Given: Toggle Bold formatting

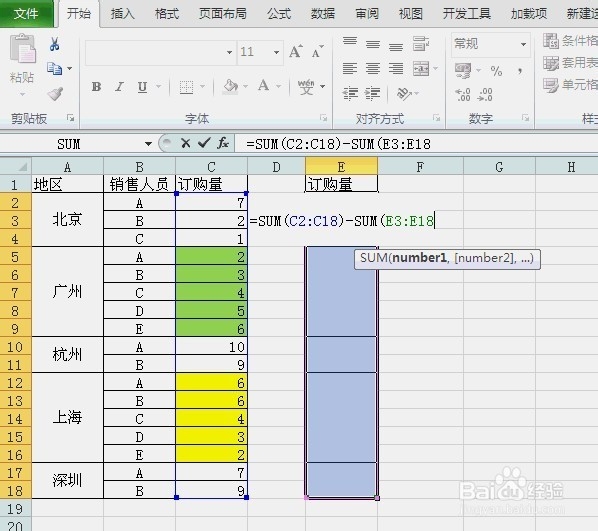Looking at the screenshot, I should pos(96,87).
